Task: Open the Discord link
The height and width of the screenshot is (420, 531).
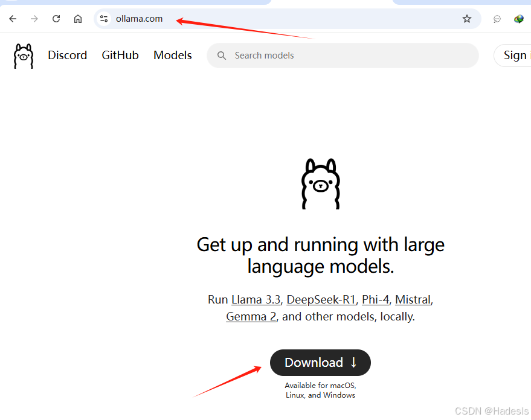Action: [68, 55]
